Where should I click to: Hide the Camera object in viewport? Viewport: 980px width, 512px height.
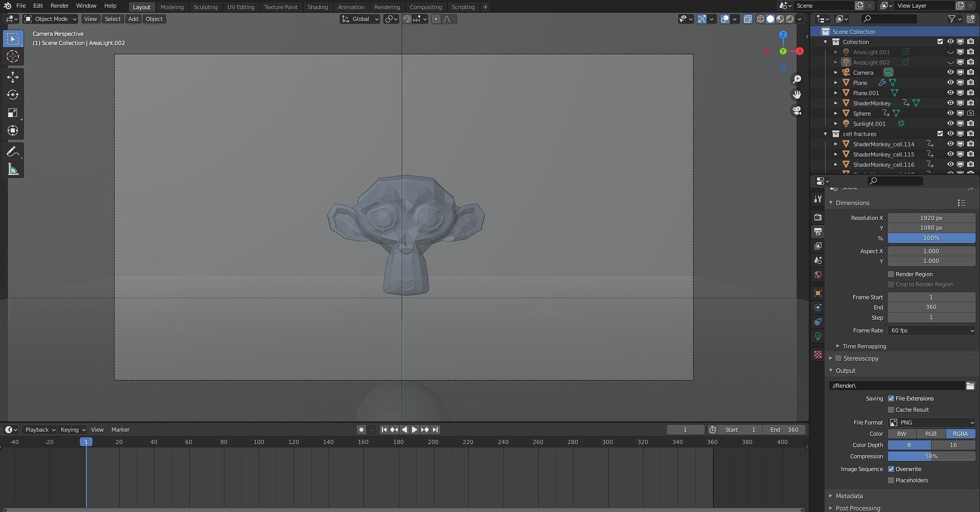[x=950, y=72]
